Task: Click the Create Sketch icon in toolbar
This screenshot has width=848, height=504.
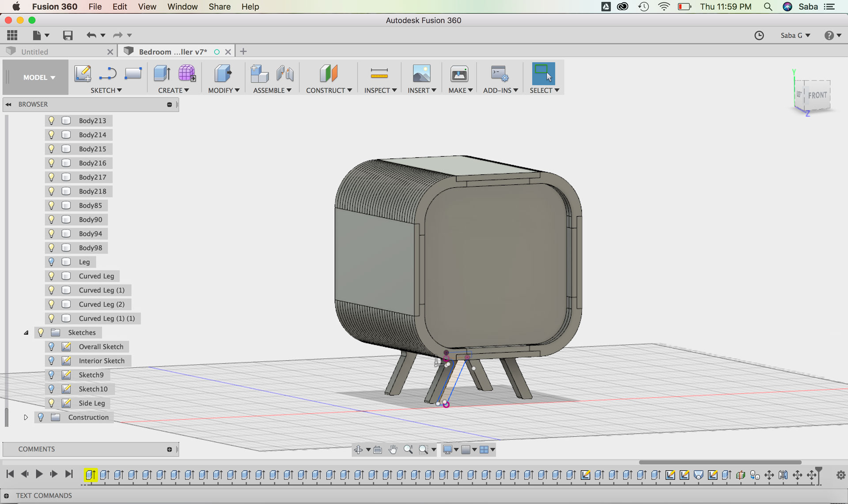Action: point(83,73)
